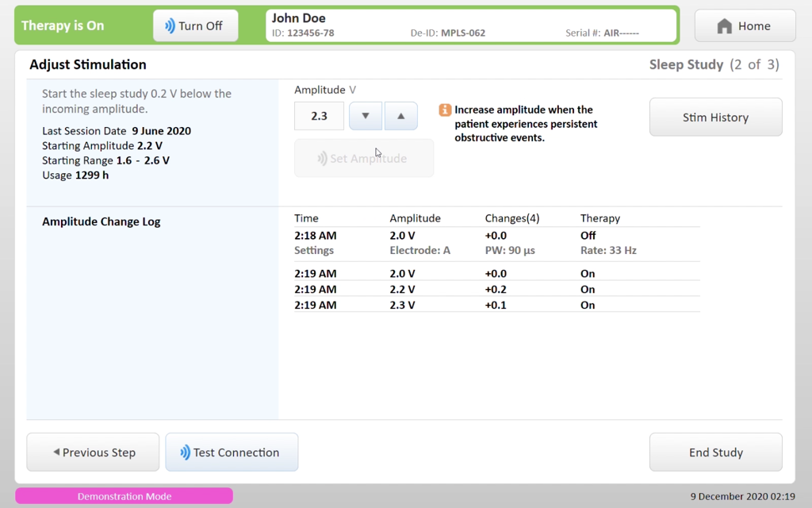Image resolution: width=812 pixels, height=508 pixels.
Task: Turn off therapy with the Turn Off button
Action: [x=196, y=26]
